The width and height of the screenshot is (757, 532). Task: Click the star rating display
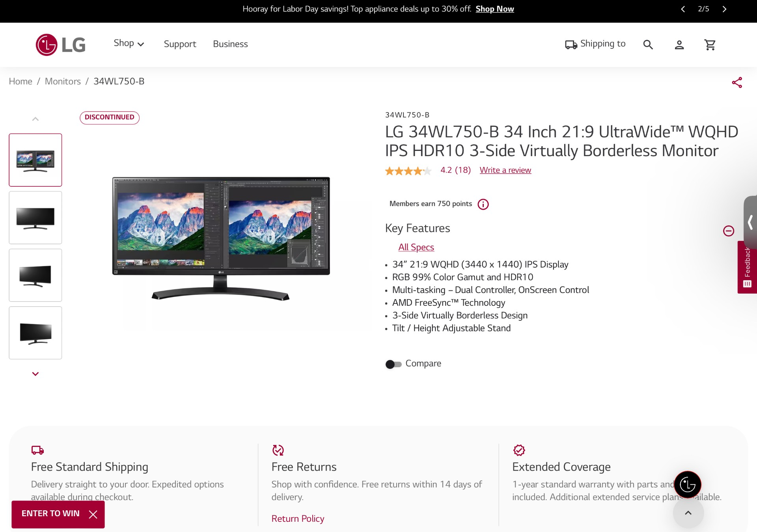pos(408,171)
